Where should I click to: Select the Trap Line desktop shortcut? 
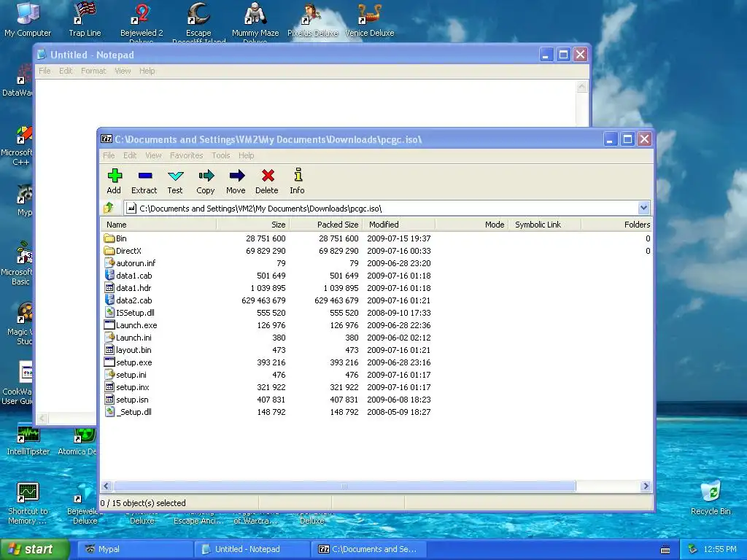[85, 20]
